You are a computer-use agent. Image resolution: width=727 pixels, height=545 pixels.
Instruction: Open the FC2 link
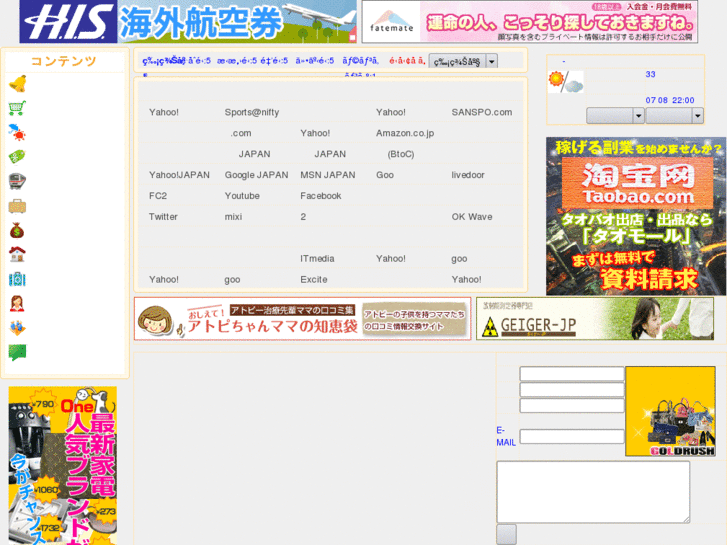coord(158,196)
